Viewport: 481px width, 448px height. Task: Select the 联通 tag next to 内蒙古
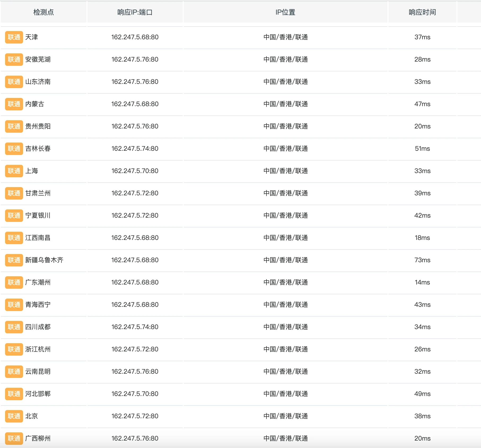click(x=14, y=104)
